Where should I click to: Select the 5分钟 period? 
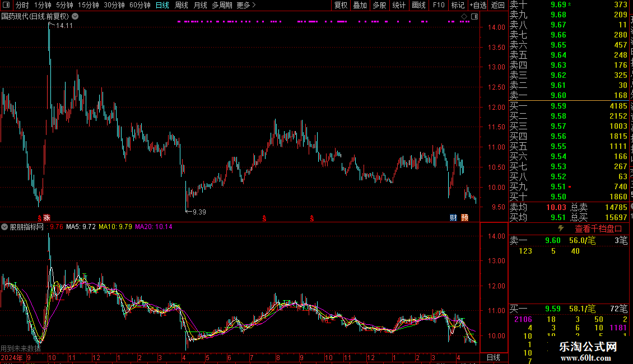[64, 5]
